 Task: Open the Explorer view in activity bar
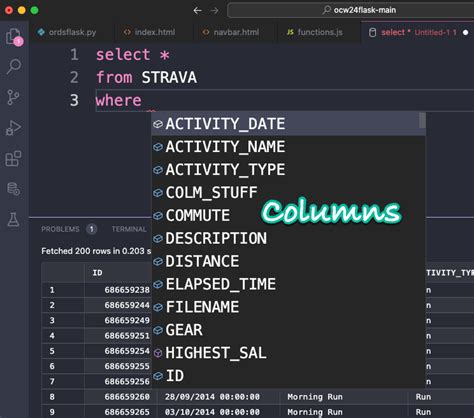point(14,36)
